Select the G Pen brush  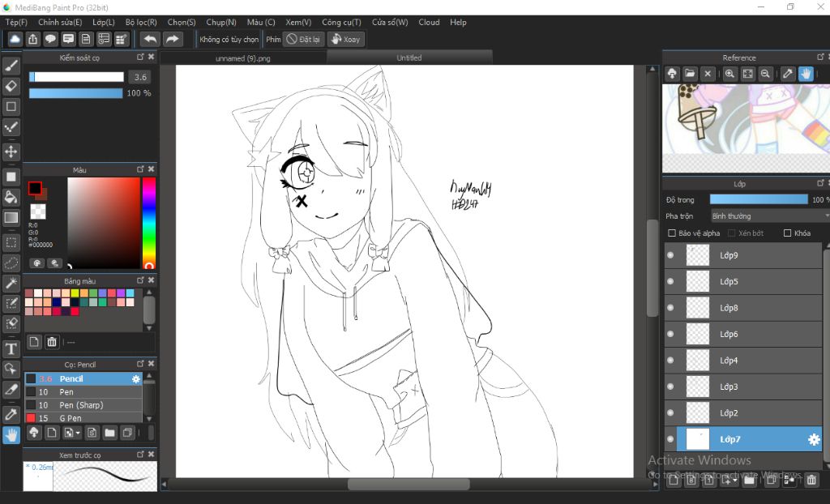coord(83,418)
